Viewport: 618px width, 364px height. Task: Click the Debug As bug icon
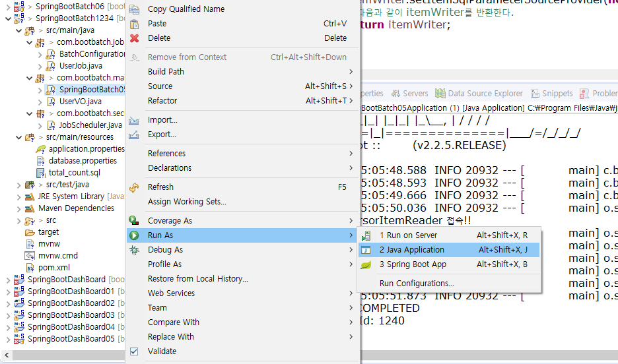134,250
